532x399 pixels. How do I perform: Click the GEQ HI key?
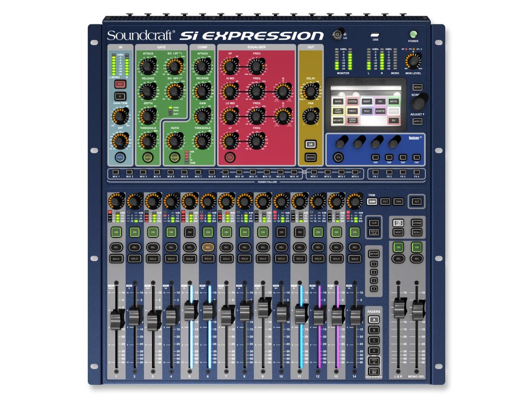(x=374, y=361)
